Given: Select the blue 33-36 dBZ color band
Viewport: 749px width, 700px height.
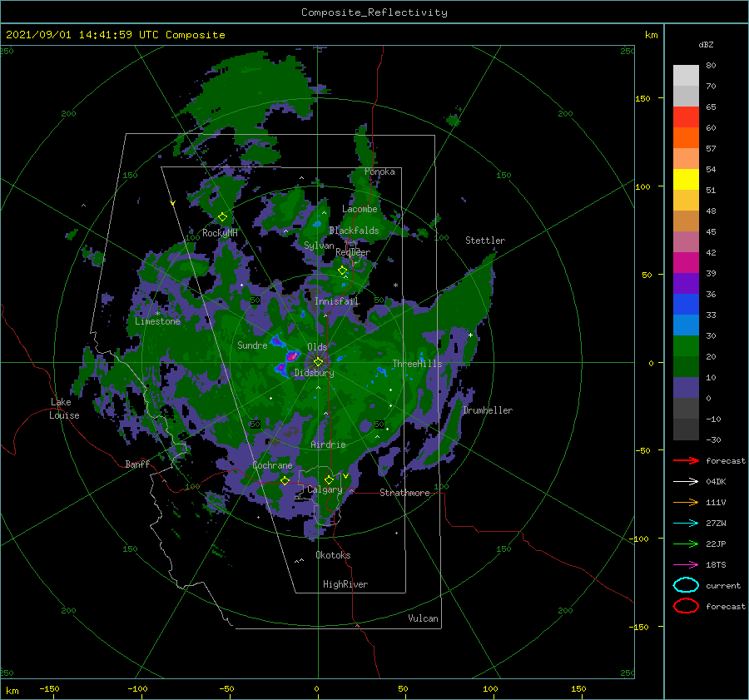Looking at the screenshot, I should [x=686, y=305].
